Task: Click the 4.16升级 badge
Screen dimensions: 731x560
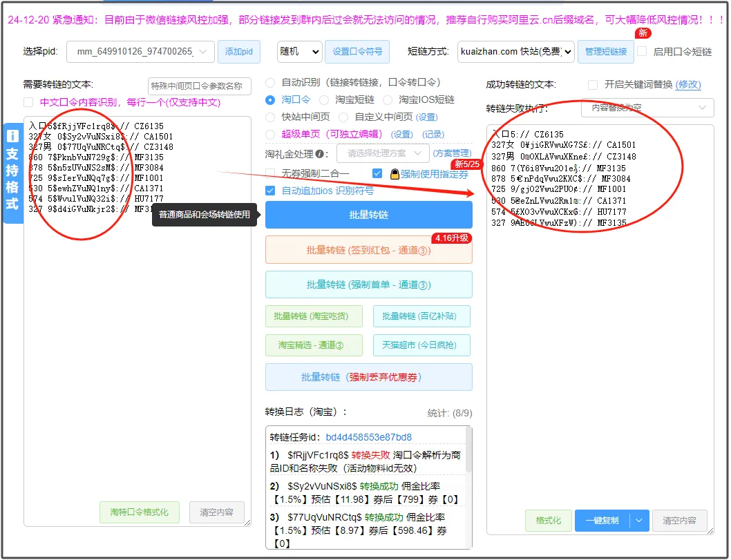Action: pyautogui.click(x=451, y=238)
